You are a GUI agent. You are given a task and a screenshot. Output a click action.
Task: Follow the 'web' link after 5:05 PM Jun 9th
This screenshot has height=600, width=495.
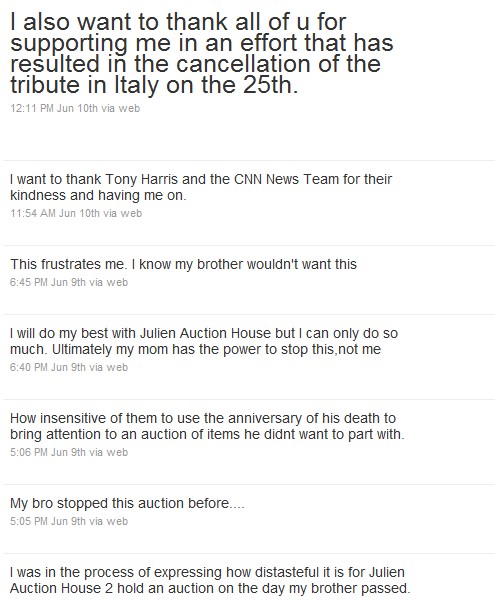click(x=117, y=521)
